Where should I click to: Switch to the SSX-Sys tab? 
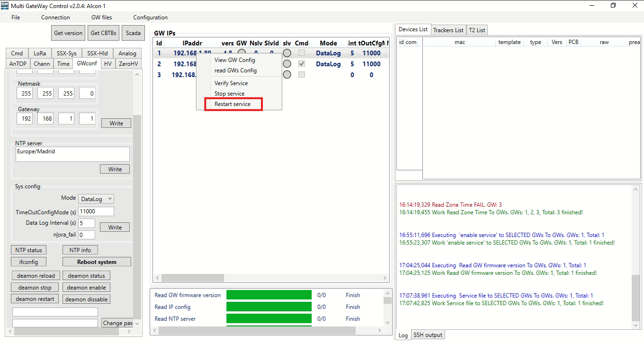pyautogui.click(x=67, y=53)
